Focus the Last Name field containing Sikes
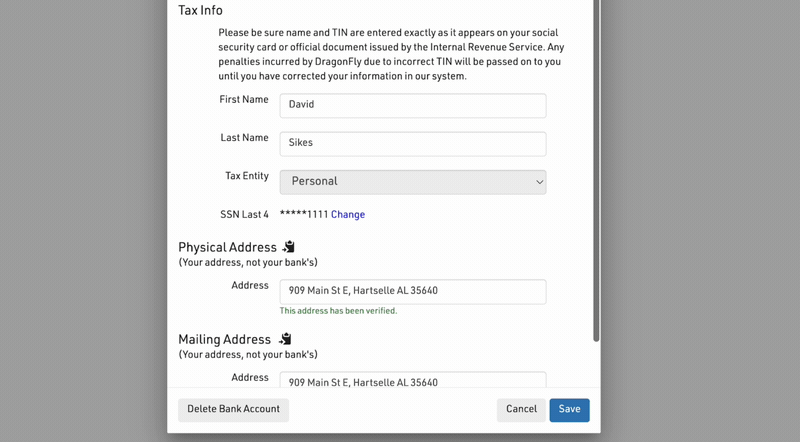This screenshot has height=442, width=800. coord(412,143)
